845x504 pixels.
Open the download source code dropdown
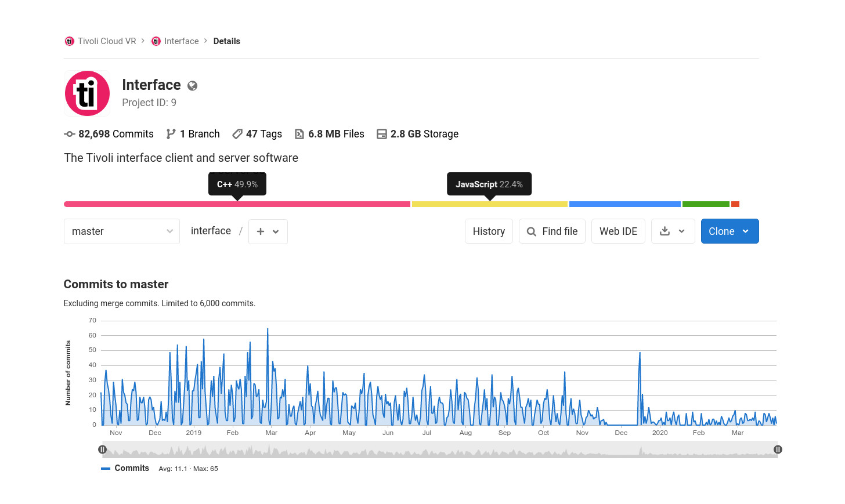pyautogui.click(x=673, y=231)
